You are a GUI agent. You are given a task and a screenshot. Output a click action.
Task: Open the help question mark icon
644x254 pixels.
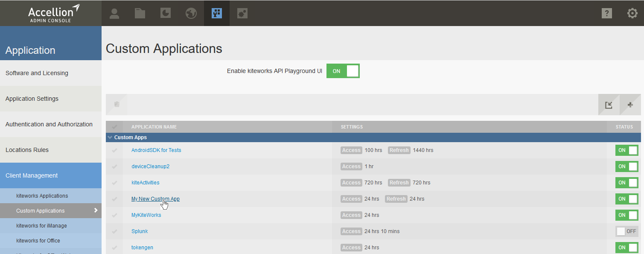pos(606,13)
